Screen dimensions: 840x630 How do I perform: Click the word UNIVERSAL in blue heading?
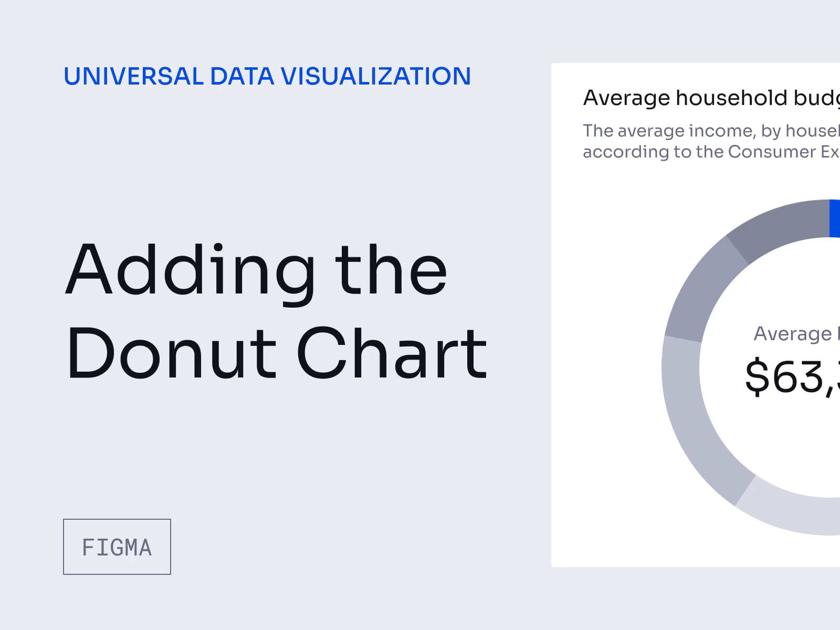point(133,76)
